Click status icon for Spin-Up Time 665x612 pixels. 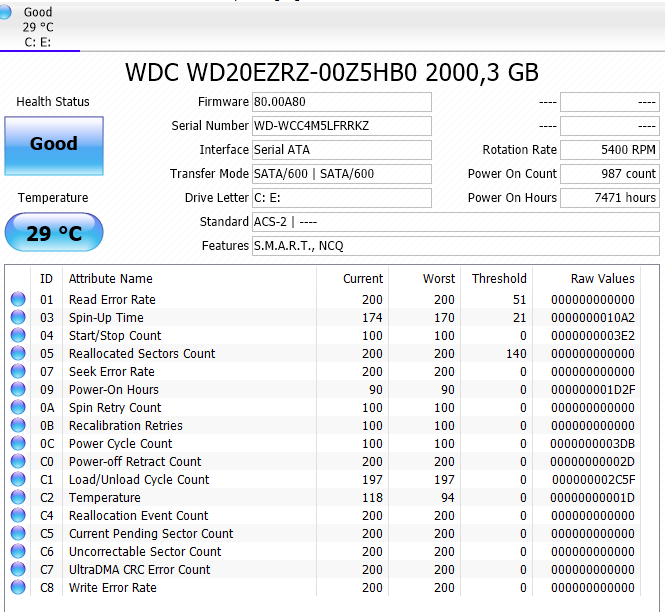(18, 317)
